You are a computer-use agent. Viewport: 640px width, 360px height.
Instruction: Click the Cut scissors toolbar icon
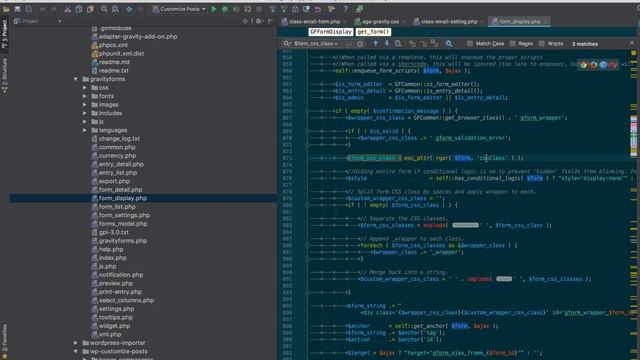[68, 9]
